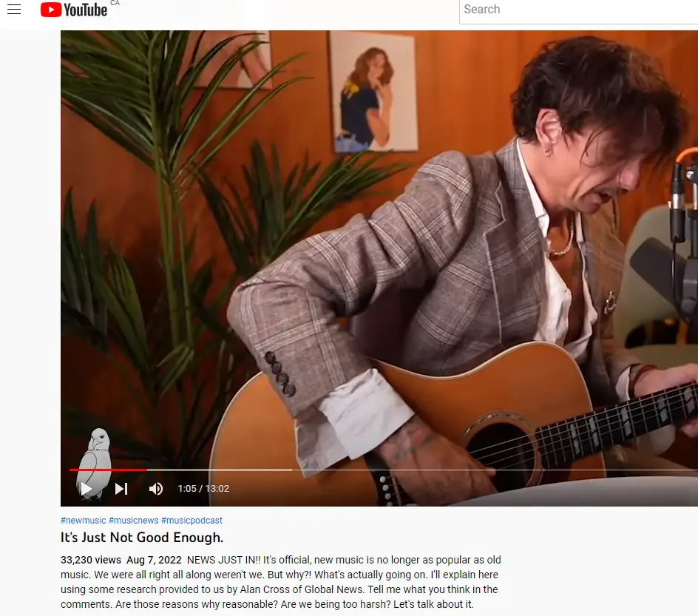698x616 pixels.
Task: Seek to the gray buffered section of timeline
Action: pyautogui.click(x=220, y=470)
